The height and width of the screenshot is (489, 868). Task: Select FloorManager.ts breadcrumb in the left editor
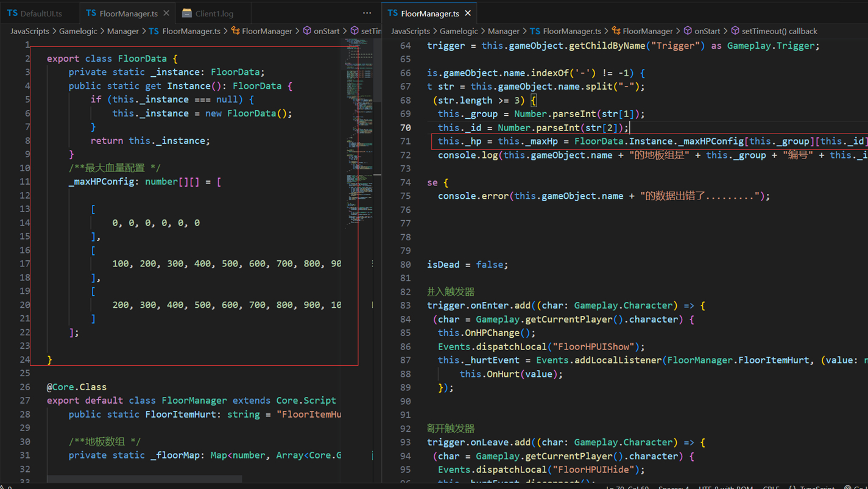(185, 30)
